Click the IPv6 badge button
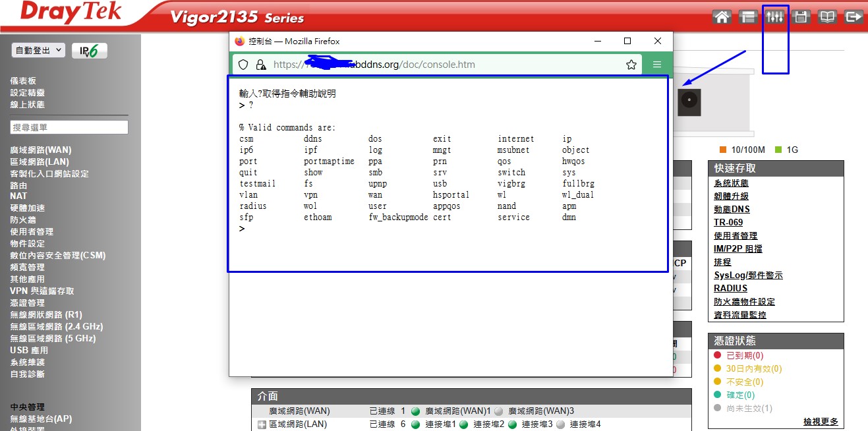Image resolution: width=868 pixels, height=431 pixels. click(x=90, y=51)
